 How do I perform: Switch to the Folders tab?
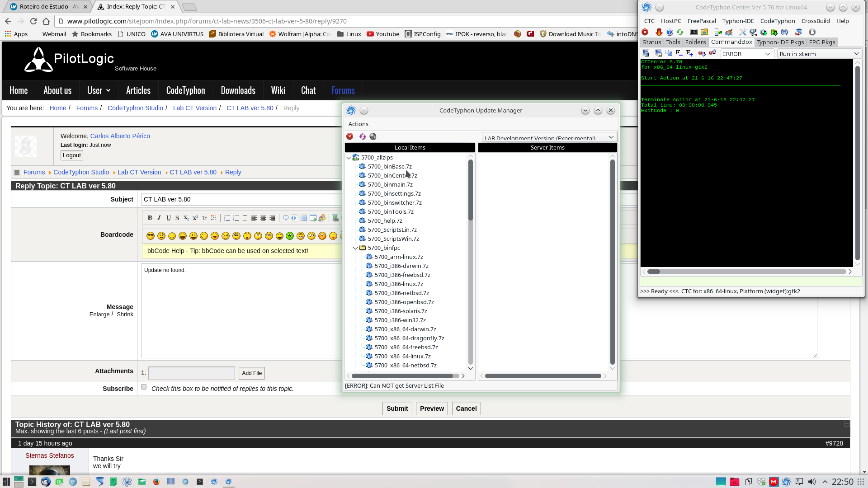[695, 42]
